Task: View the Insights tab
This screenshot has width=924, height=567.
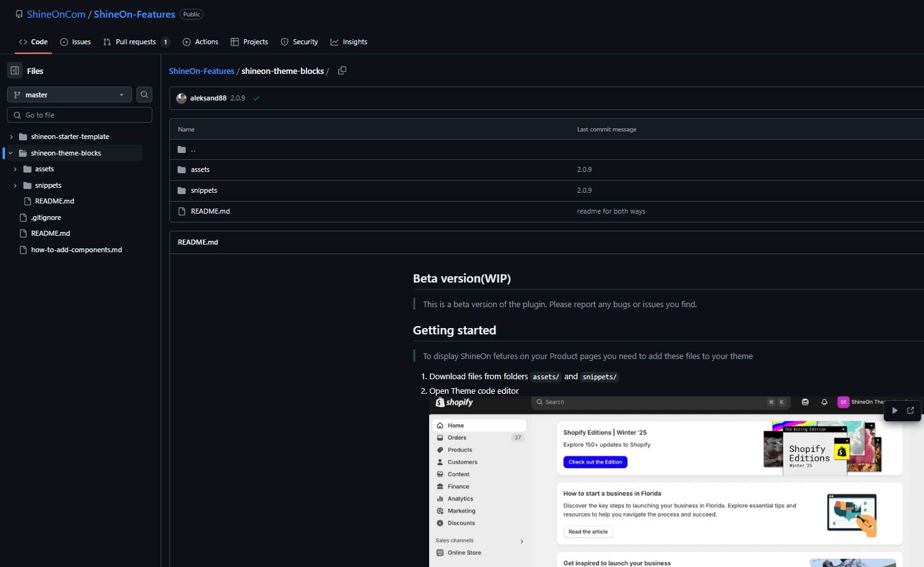Action: tap(349, 42)
